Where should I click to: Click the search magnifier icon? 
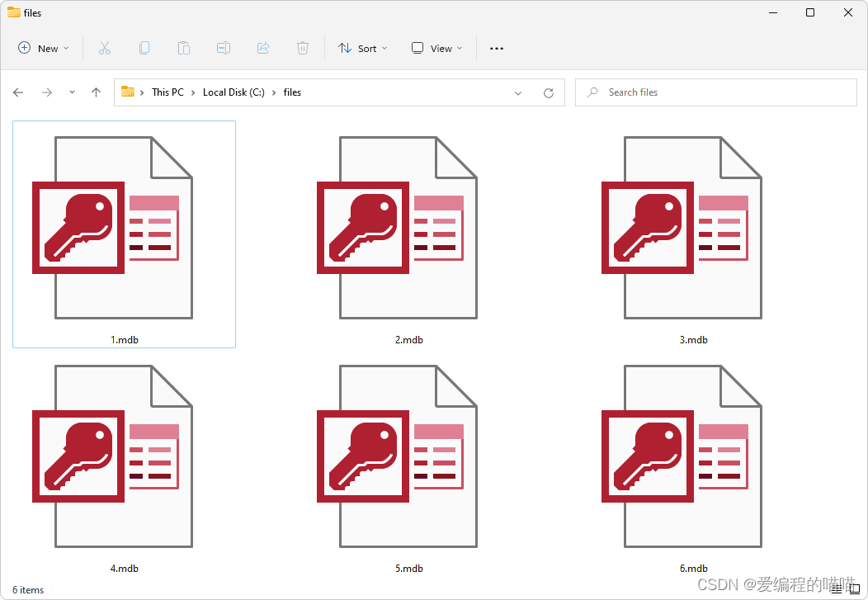593,92
